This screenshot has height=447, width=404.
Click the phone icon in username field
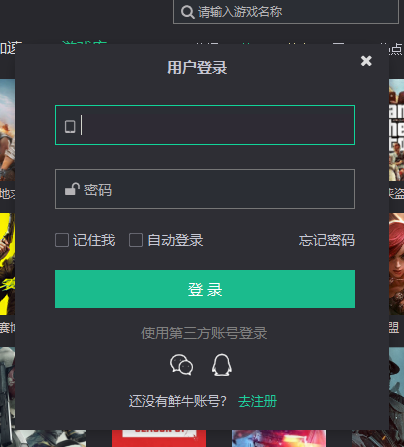(70, 127)
